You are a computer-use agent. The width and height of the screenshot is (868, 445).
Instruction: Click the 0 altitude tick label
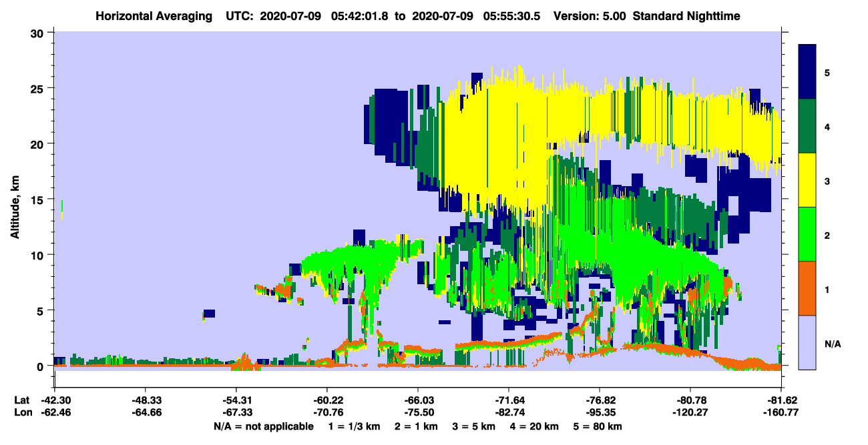point(41,366)
